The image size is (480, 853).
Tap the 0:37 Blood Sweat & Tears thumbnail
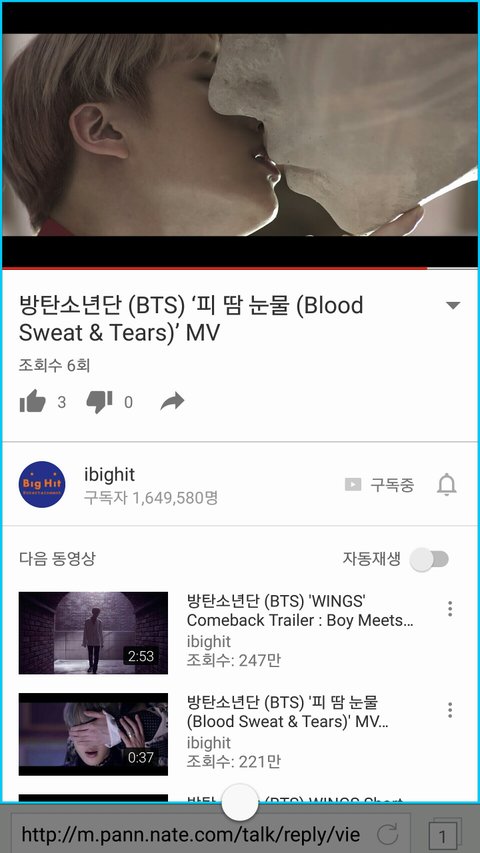(93, 734)
